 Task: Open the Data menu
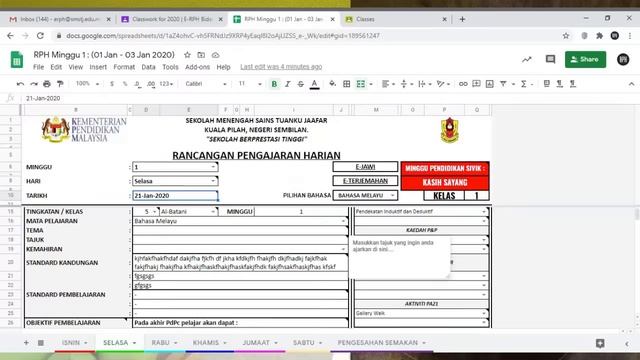(148, 67)
